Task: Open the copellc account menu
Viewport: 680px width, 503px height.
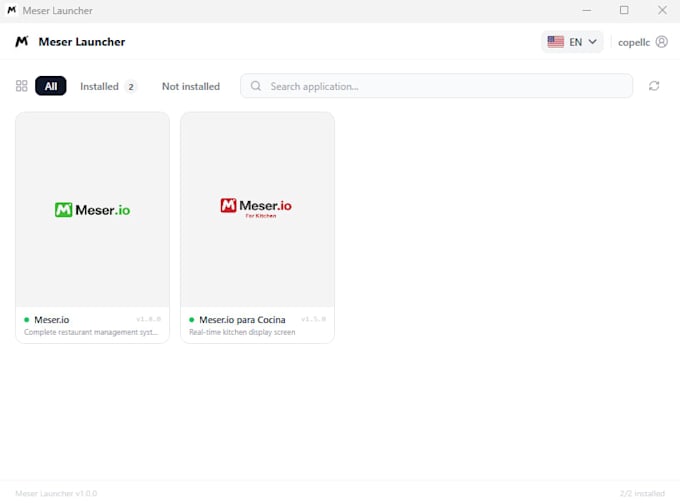Action: 643,42
